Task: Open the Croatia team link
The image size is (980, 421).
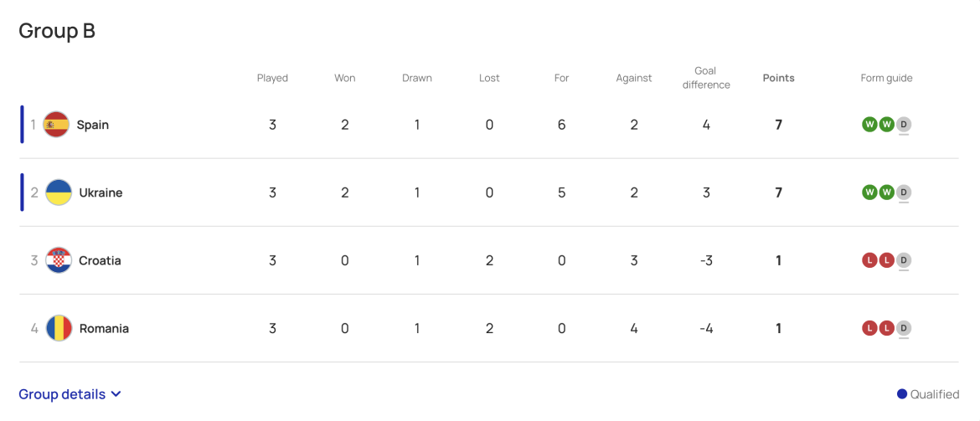Action: (100, 260)
